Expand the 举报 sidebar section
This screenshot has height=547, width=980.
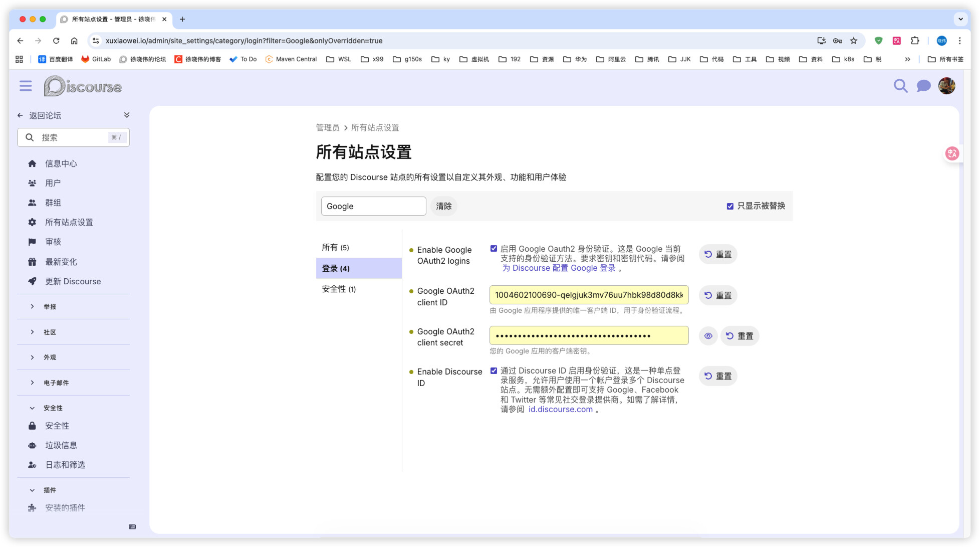click(50, 306)
